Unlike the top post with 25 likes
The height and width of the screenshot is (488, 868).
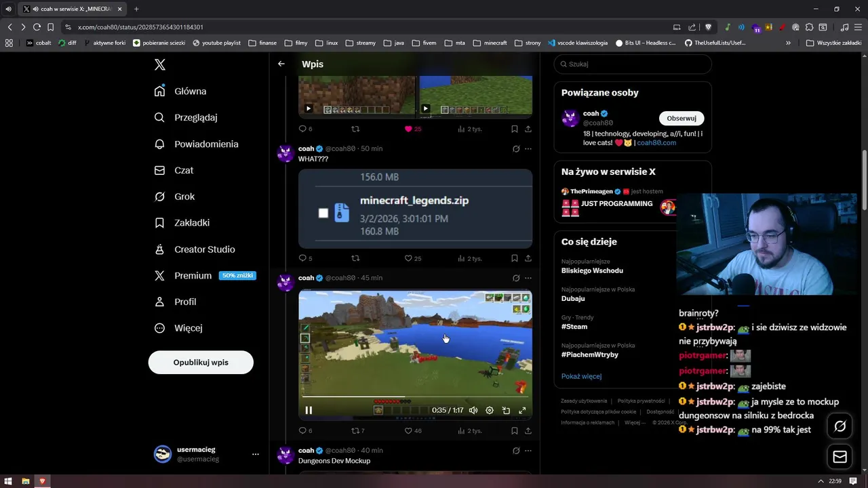point(413,129)
